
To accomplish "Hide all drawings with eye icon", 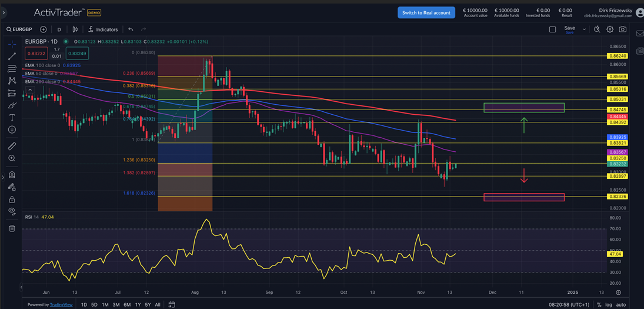I will coord(12,211).
